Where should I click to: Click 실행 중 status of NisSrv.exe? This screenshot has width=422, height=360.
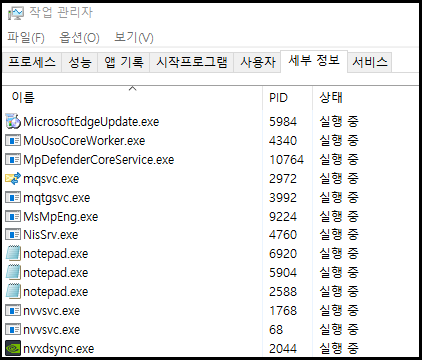pyautogui.click(x=339, y=234)
